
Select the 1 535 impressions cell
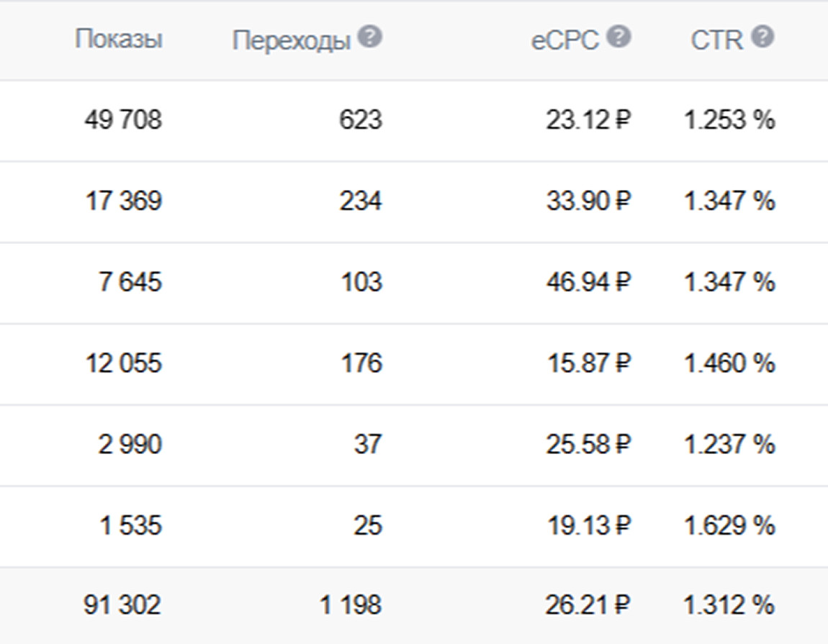pos(130,526)
